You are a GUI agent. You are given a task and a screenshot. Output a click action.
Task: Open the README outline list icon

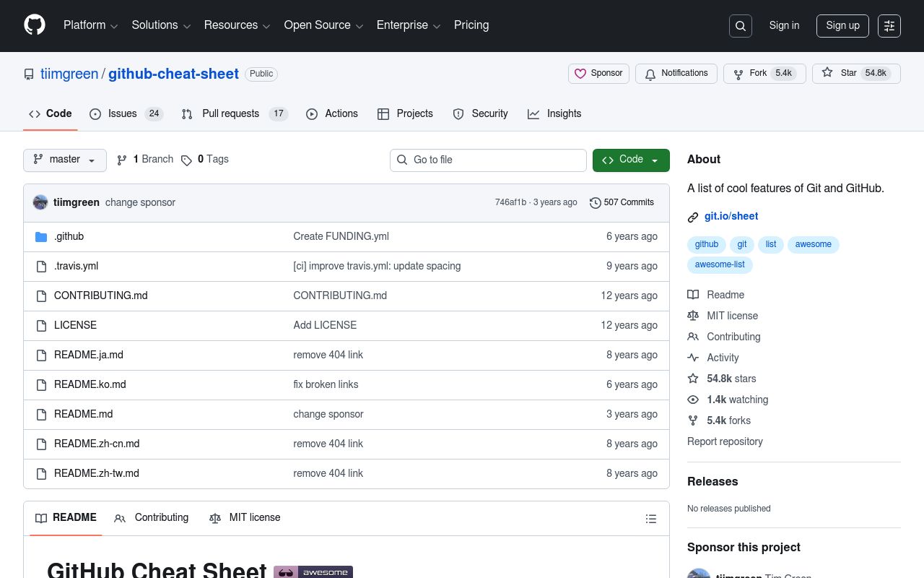651,519
